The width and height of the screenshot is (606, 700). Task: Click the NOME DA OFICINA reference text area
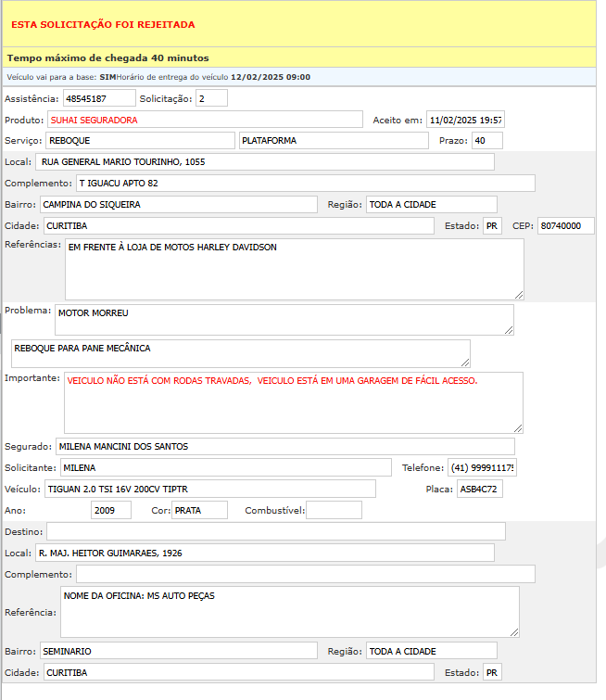click(x=289, y=612)
